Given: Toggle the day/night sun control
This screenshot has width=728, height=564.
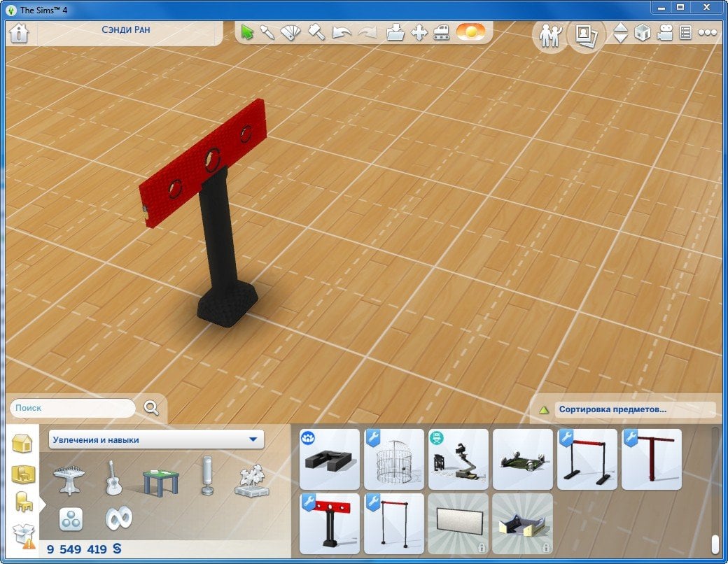Looking at the screenshot, I should point(471,32).
